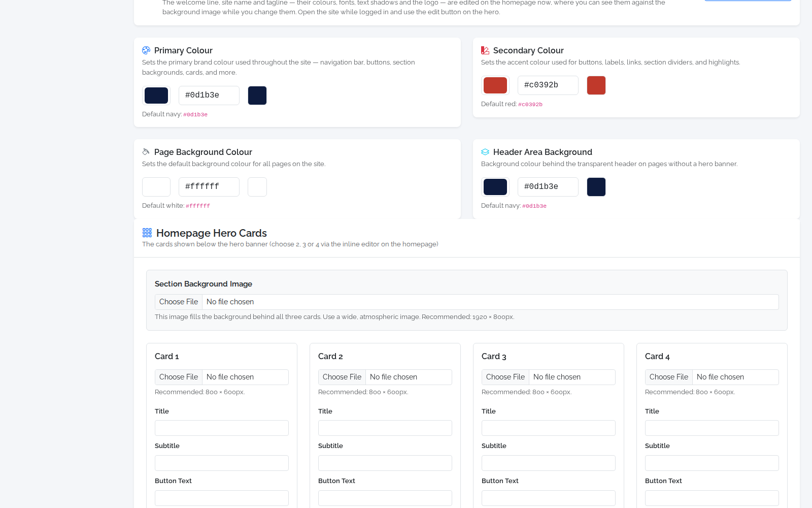This screenshot has width=812, height=508.
Task: Focus the Card 2 Subtitle field
Action: coord(385,463)
